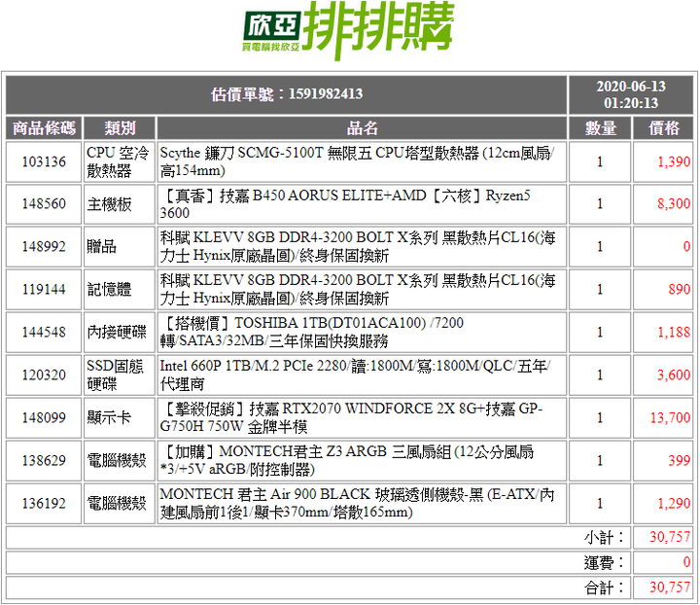Viewport: 700px width, 605px height.
Task: Select barcode 138629
Action: tap(44, 460)
